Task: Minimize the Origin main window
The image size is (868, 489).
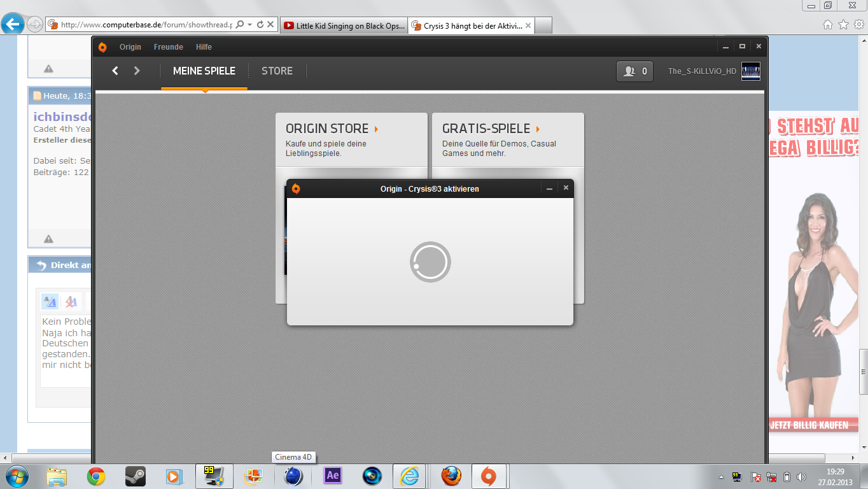Action: pos(725,46)
